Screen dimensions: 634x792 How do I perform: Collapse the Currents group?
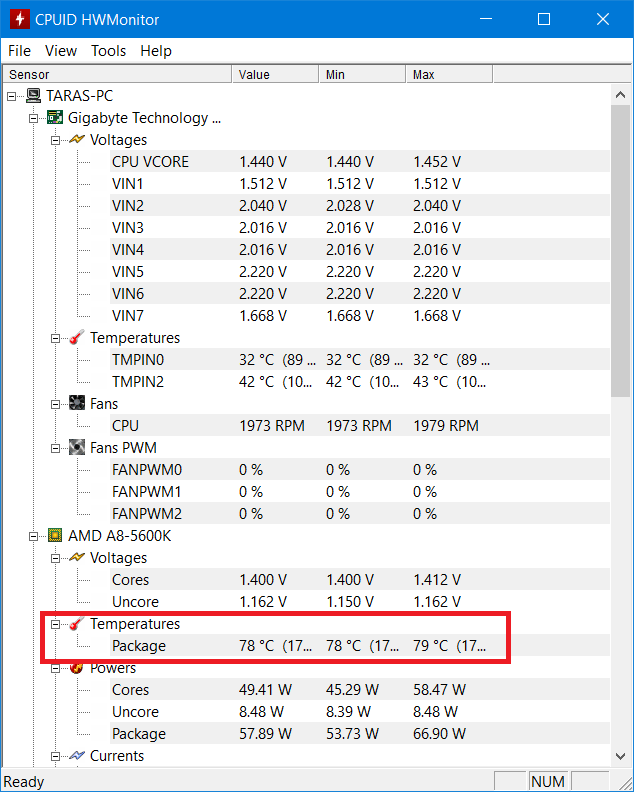(56, 756)
